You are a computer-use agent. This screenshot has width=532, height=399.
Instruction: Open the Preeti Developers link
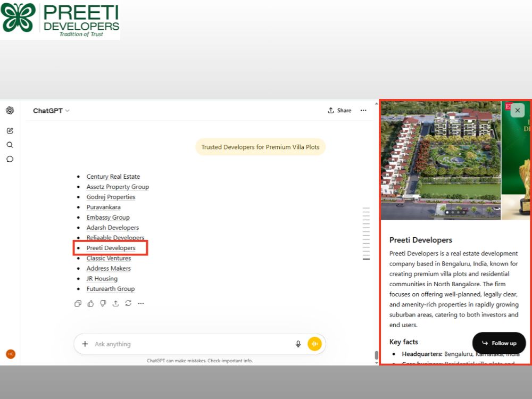111,248
